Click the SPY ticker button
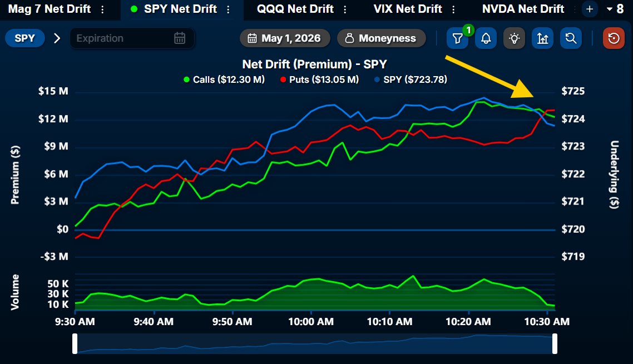Image resolution: width=633 pixels, height=364 pixels. pos(25,38)
